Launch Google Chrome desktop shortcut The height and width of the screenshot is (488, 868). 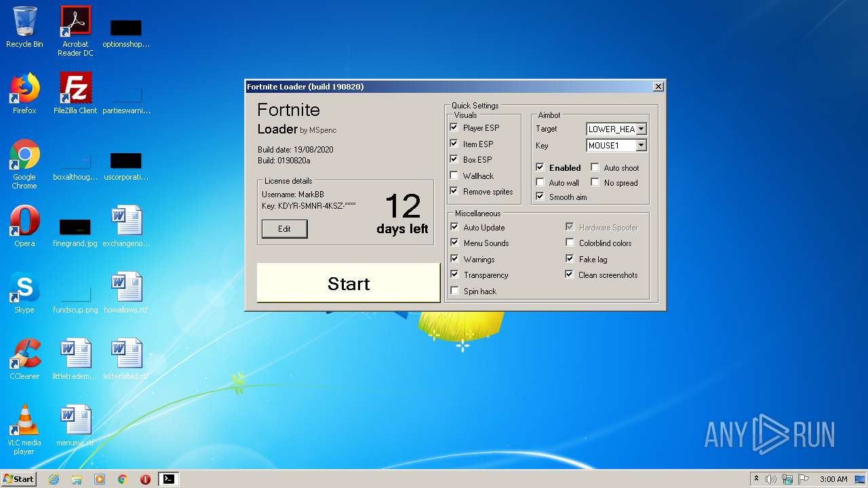pyautogui.click(x=24, y=164)
